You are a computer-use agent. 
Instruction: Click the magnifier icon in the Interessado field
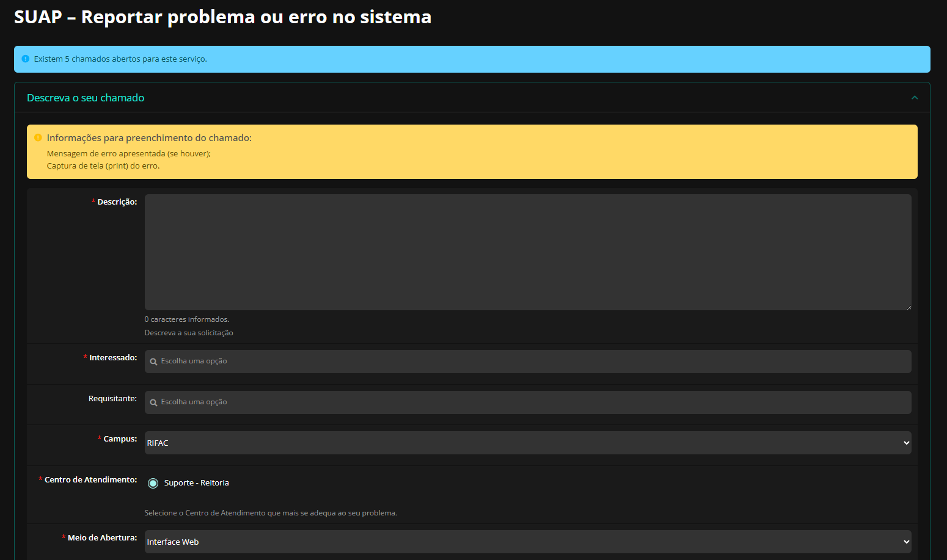(x=153, y=362)
